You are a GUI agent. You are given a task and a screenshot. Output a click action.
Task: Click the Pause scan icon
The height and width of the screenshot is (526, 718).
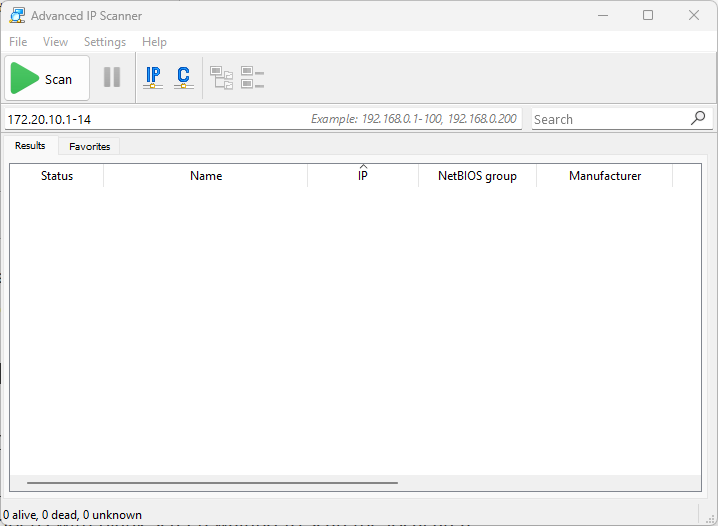point(112,77)
